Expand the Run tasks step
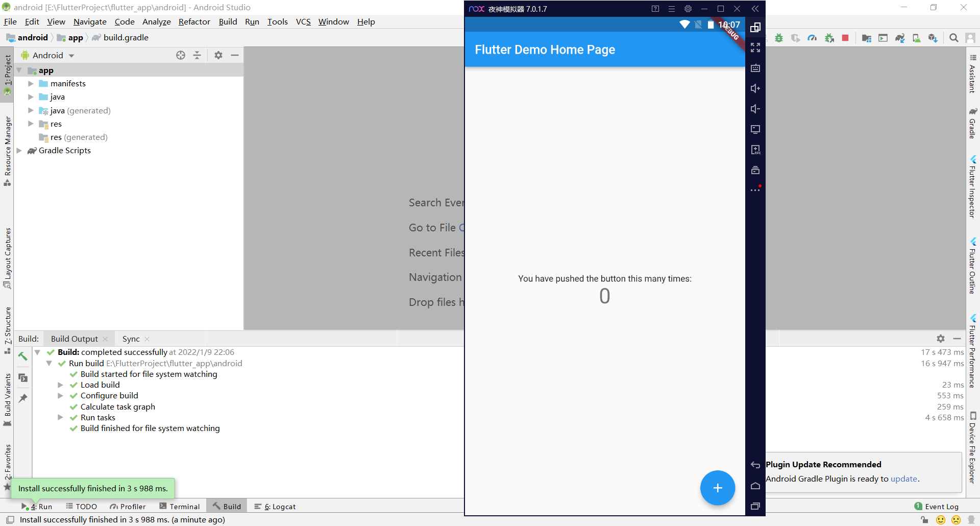The width and height of the screenshot is (980, 526). coord(60,418)
